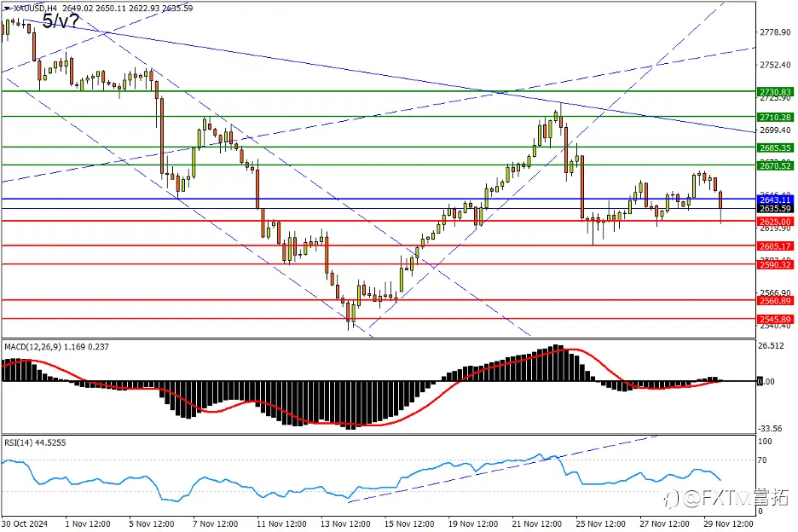The height and width of the screenshot is (532, 798).
Task: Click the '5 Nov 12:00' time label
Action: click(152, 523)
